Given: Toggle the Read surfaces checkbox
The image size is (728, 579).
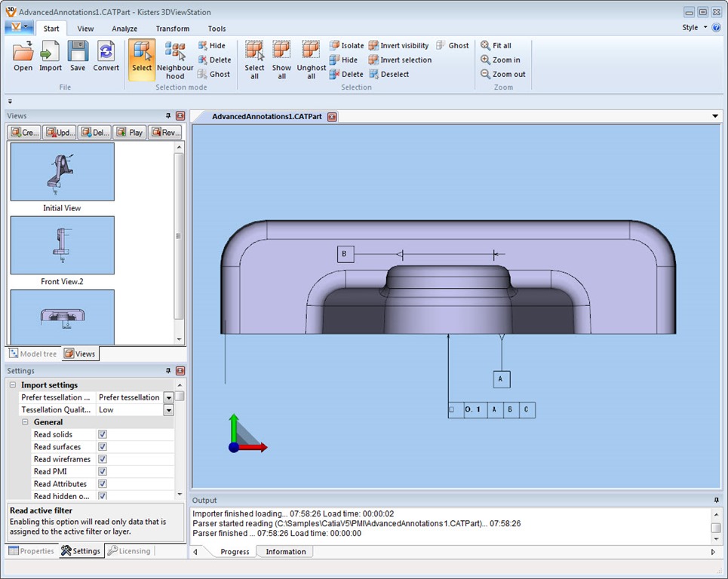Looking at the screenshot, I should (x=103, y=447).
